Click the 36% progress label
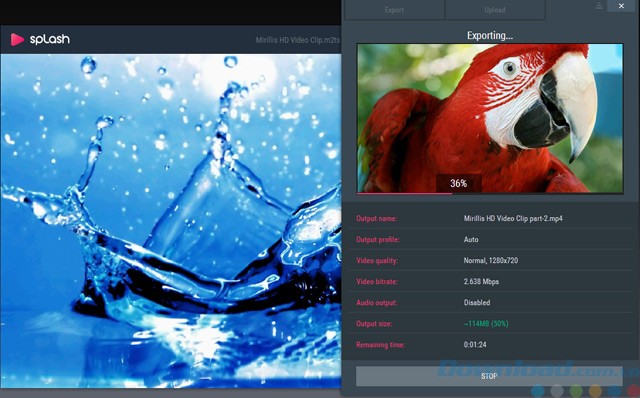Screen dimensions: 640x398 pos(458,183)
